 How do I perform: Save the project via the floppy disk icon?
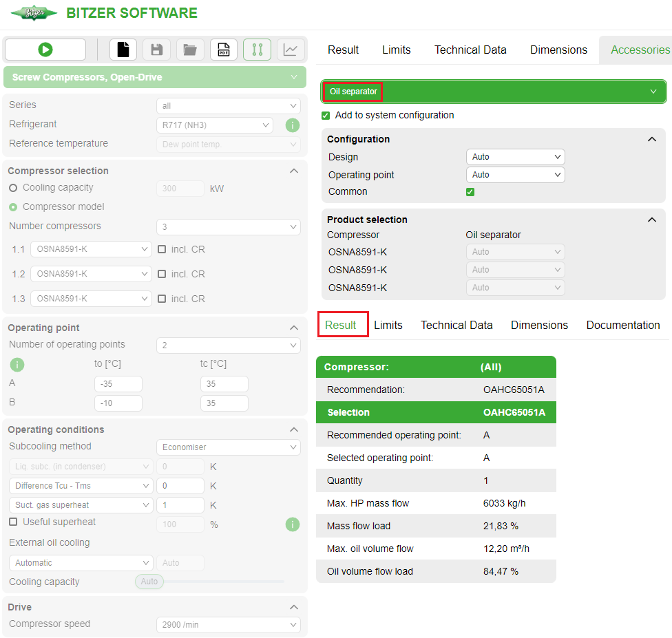(156, 49)
